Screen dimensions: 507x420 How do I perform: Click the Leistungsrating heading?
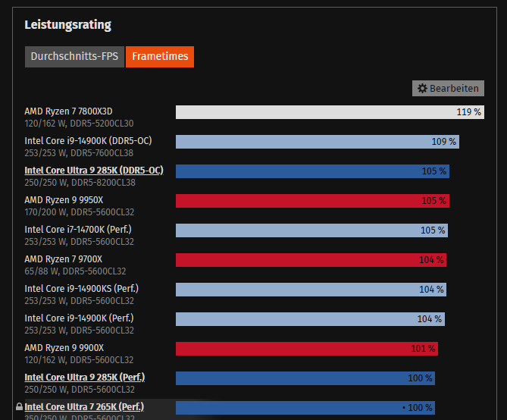(x=68, y=25)
